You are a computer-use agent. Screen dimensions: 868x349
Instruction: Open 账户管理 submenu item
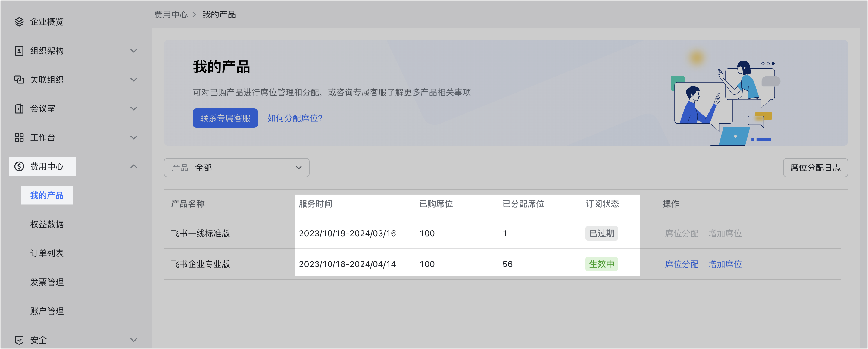pos(47,311)
